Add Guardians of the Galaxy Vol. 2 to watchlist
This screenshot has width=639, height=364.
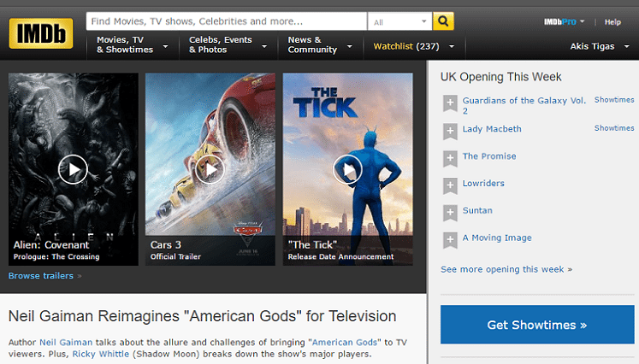[x=450, y=103]
